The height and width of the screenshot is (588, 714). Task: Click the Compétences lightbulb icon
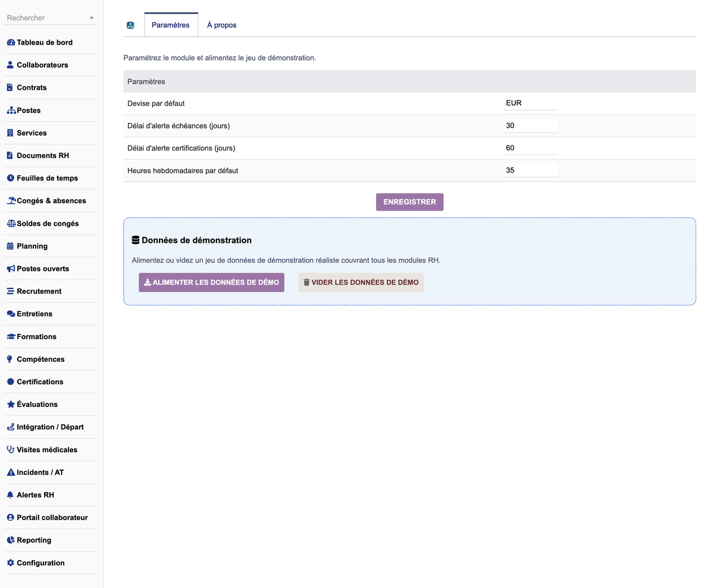(x=10, y=359)
